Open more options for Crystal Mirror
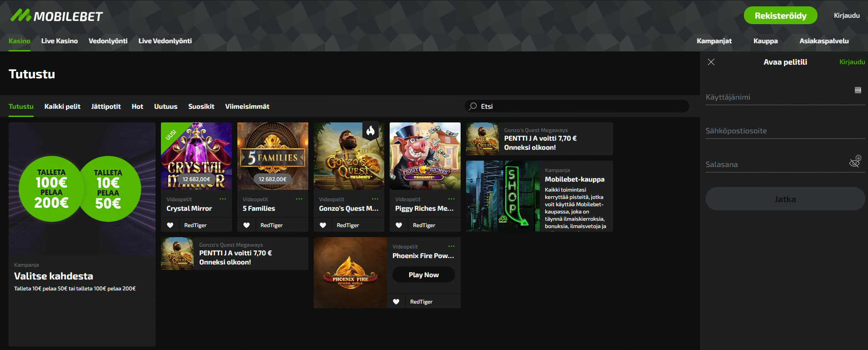 (223, 199)
